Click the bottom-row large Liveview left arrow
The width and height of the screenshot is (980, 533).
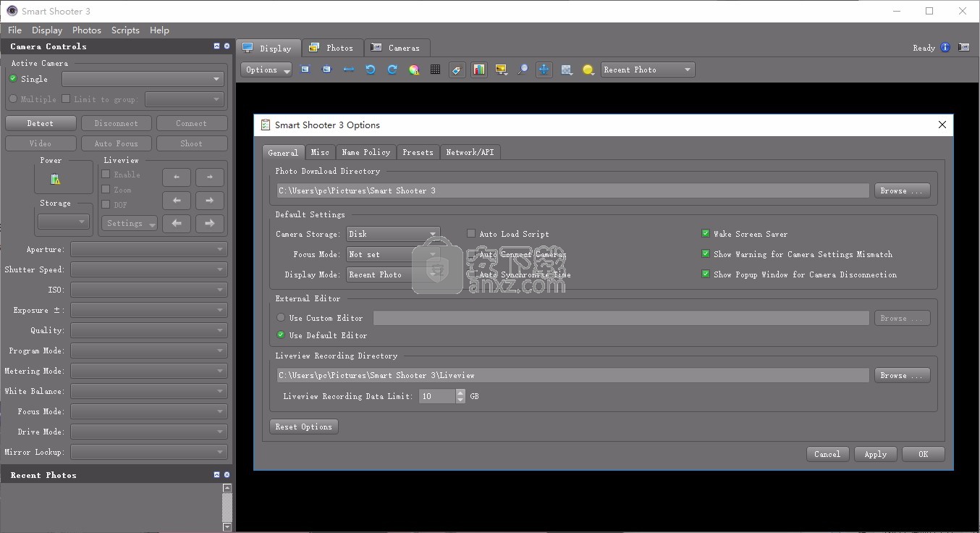pos(177,224)
